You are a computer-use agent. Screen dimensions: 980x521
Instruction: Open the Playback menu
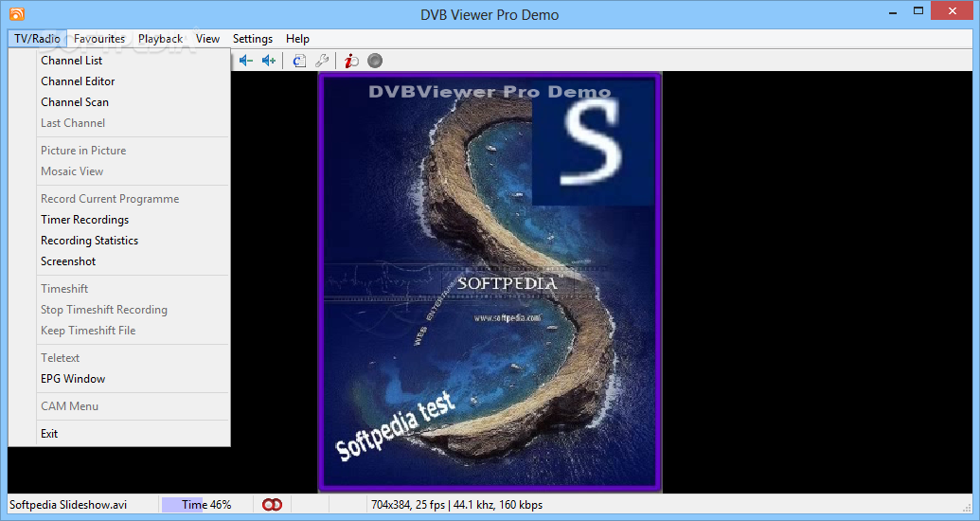point(161,39)
